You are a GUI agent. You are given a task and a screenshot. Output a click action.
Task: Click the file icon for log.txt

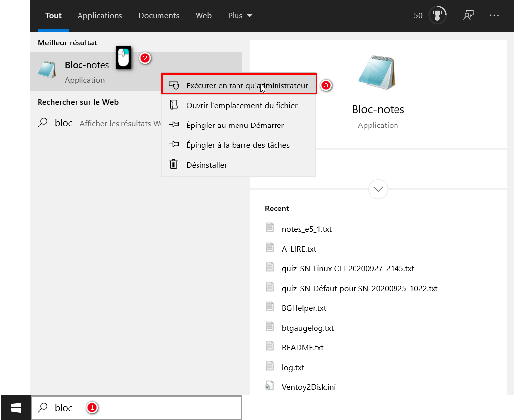270,365
